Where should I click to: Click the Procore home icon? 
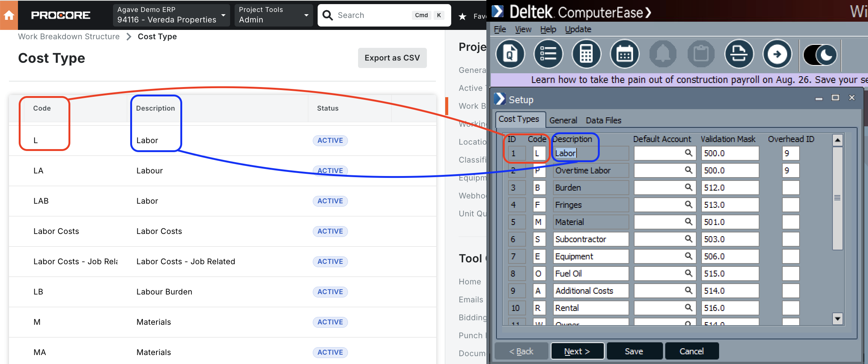(x=9, y=15)
